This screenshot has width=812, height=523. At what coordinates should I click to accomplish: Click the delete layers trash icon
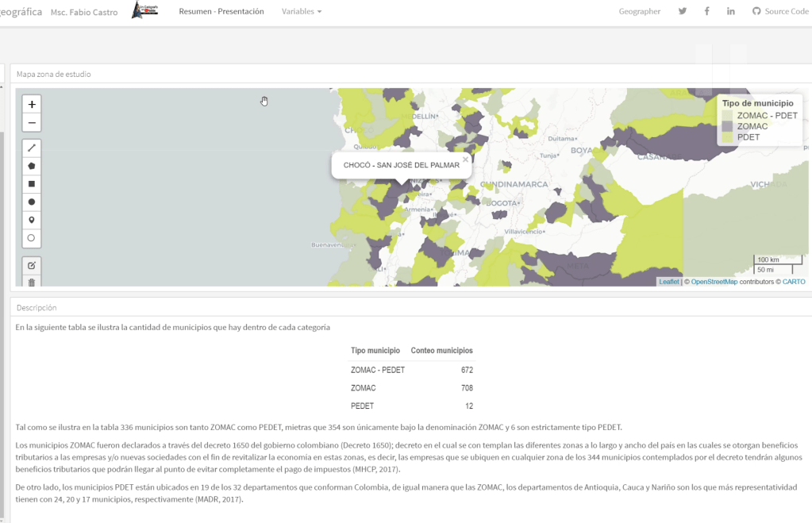32,282
